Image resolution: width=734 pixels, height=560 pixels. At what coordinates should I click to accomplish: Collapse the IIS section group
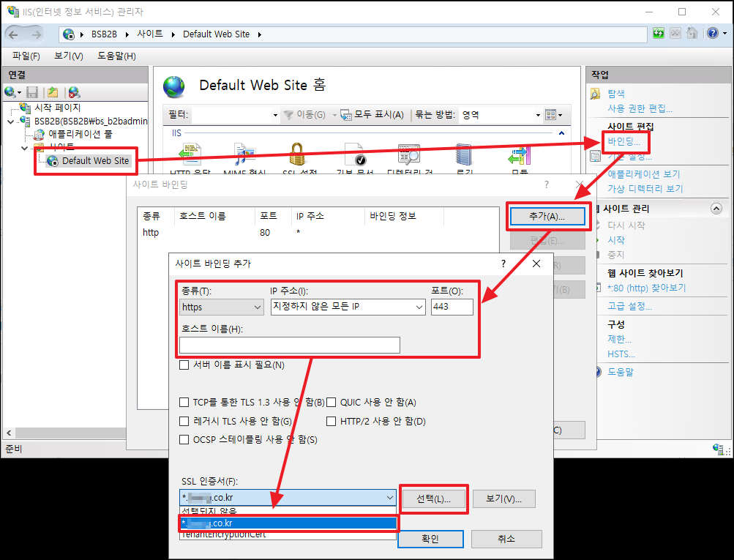[x=562, y=133]
